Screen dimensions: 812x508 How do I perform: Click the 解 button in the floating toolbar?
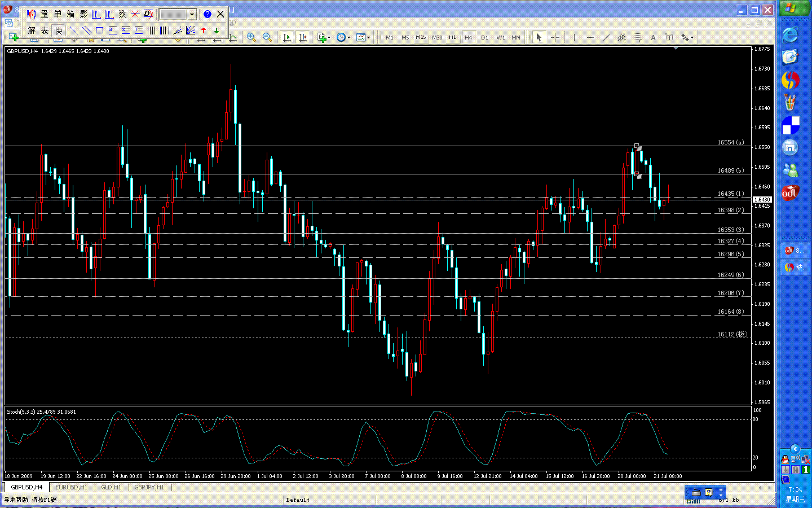[32, 30]
